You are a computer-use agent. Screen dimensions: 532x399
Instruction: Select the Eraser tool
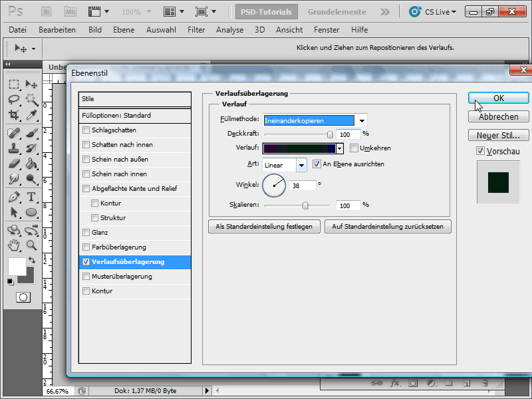point(14,164)
